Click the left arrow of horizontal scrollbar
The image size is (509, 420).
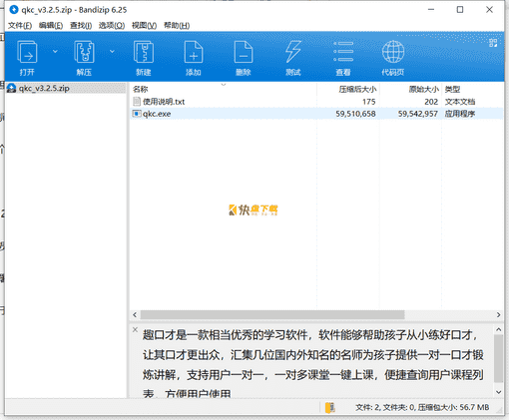(x=135, y=314)
